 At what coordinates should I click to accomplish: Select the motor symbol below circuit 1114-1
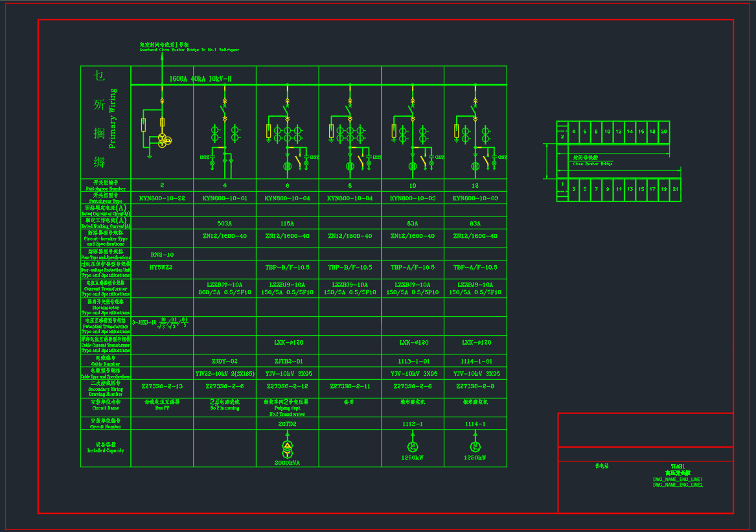475,446
